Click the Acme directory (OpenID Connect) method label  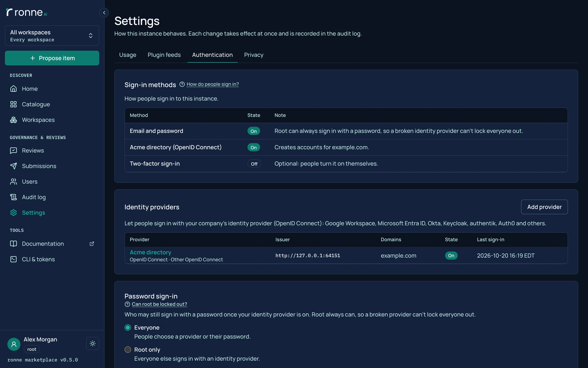pos(176,147)
